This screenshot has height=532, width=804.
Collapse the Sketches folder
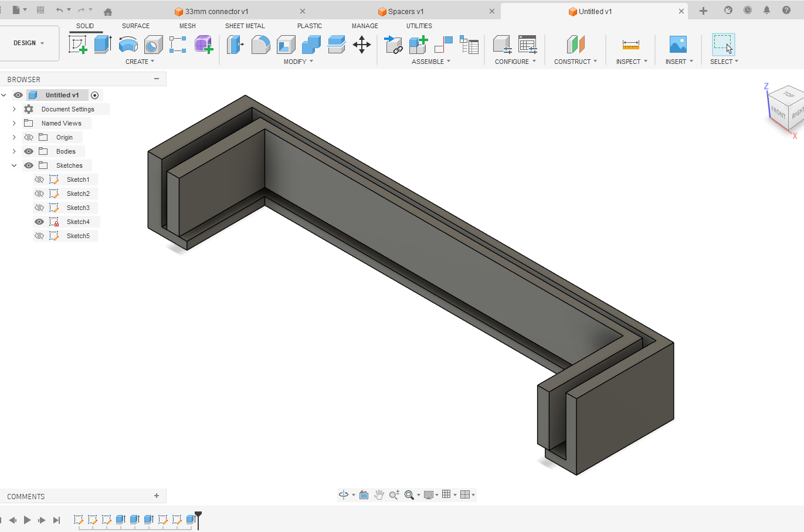coord(14,165)
